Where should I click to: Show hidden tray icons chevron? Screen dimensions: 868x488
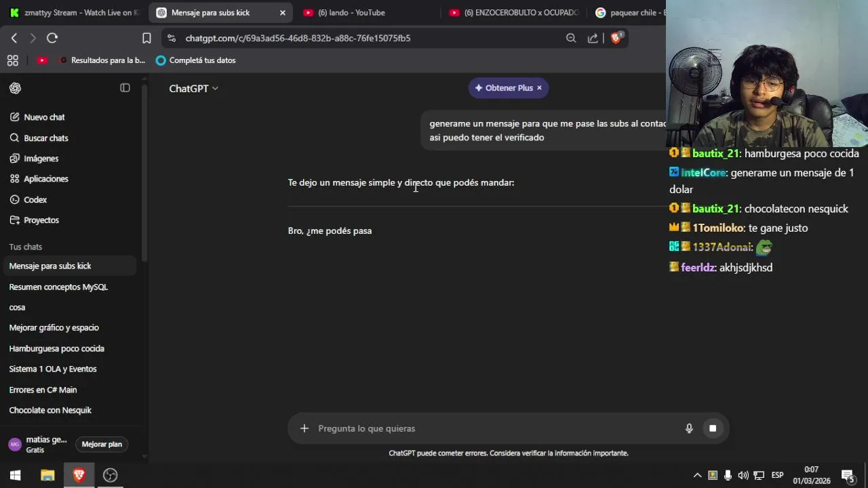click(x=697, y=475)
